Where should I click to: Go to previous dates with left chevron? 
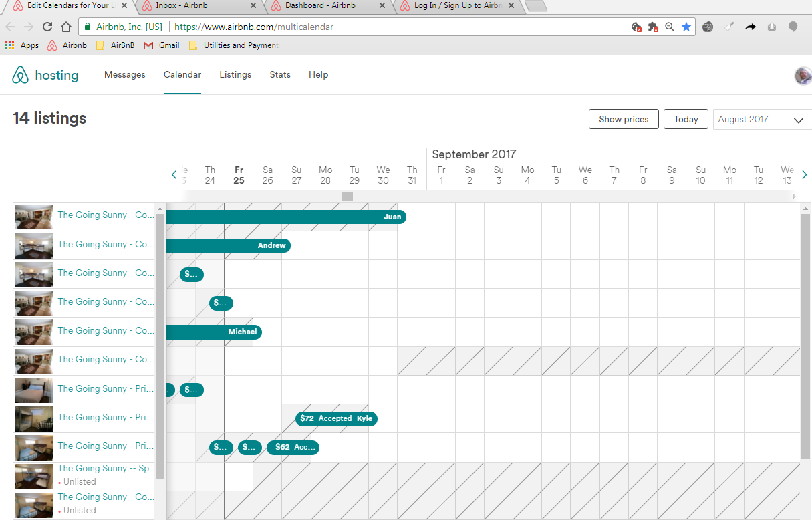(174, 174)
